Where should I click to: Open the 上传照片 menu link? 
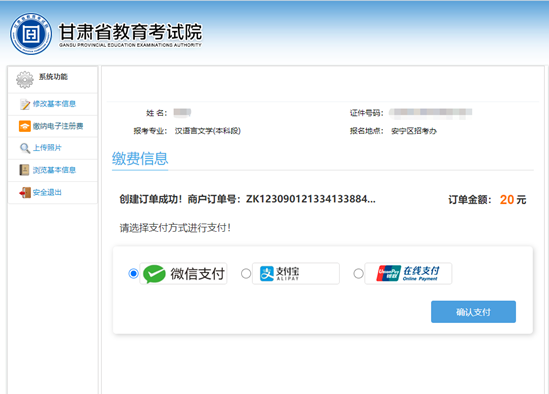(47, 148)
